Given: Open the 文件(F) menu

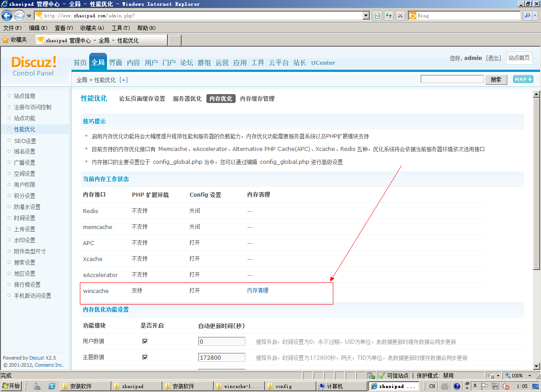Looking at the screenshot, I should (12, 28).
